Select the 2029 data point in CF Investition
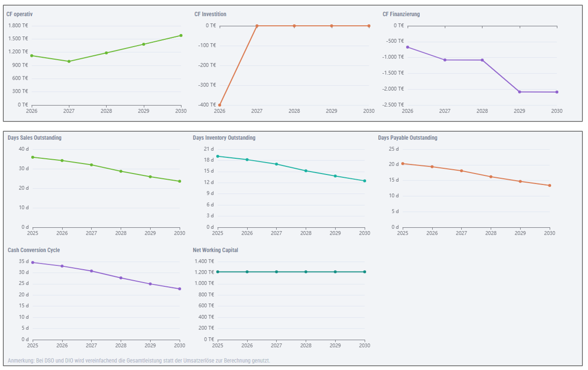 click(x=331, y=26)
